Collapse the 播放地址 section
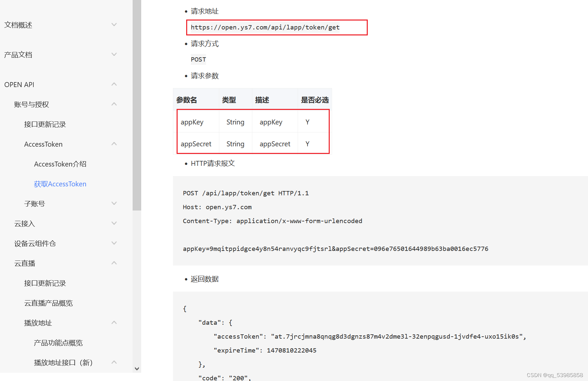The height and width of the screenshot is (381, 588). [114, 322]
